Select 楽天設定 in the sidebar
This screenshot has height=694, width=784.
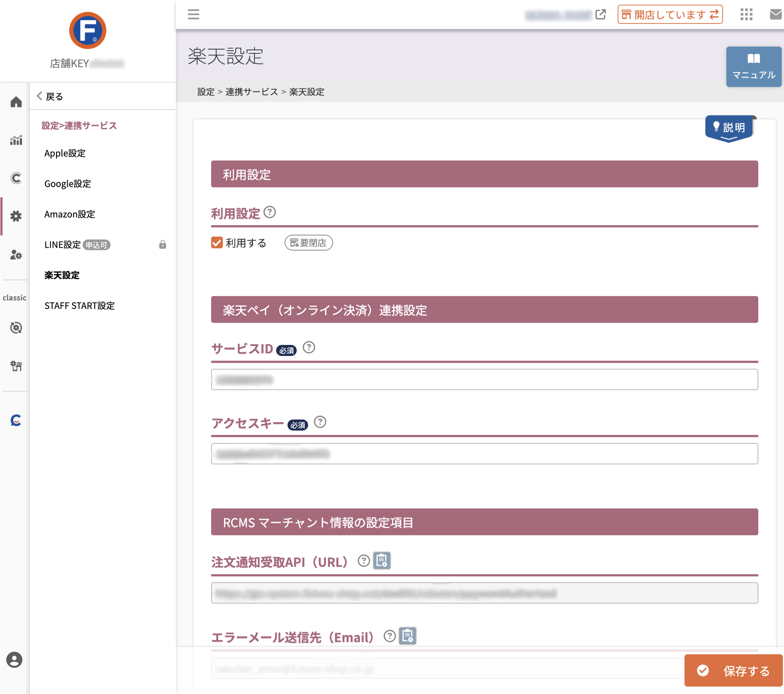click(x=62, y=275)
